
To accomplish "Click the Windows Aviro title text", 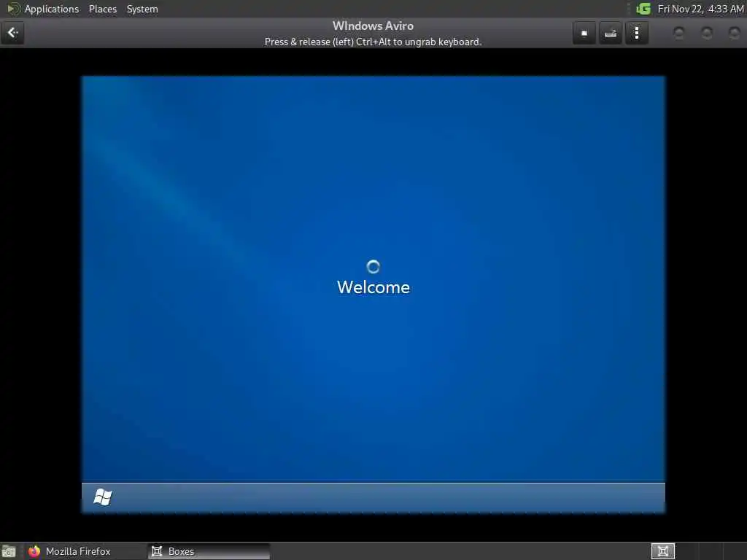I will [373, 26].
